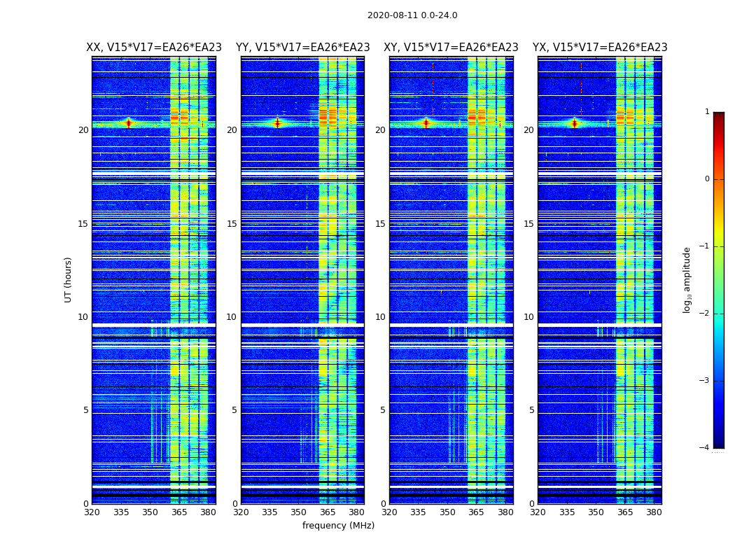Click colorbar tick label −4

(x=704, y=447)
